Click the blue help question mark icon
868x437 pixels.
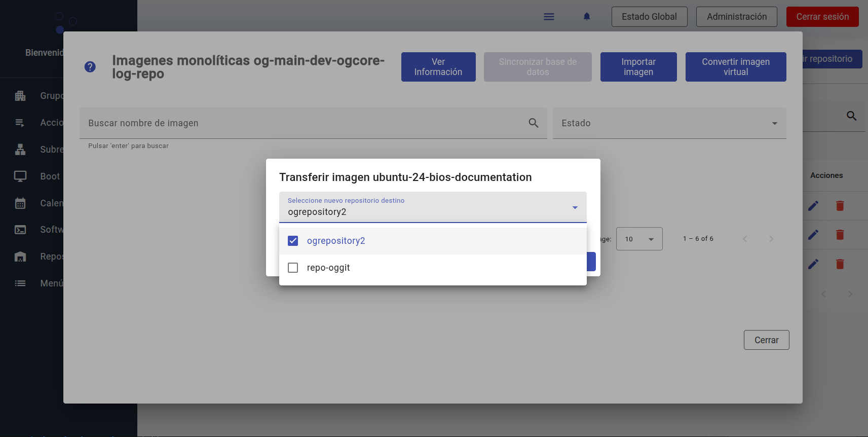coord(90,67)
